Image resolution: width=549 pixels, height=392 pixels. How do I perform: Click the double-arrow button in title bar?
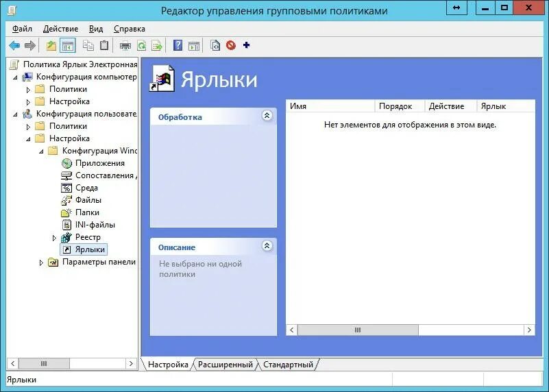coord(456,8)
